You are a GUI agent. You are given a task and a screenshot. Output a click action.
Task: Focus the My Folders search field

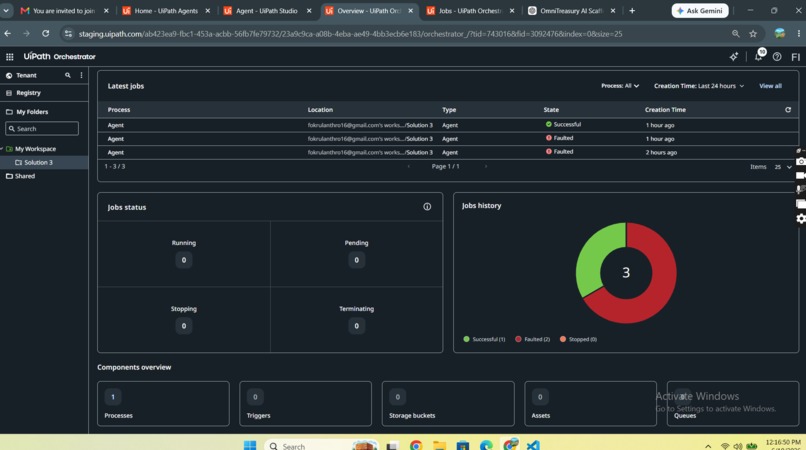[42, 129]
